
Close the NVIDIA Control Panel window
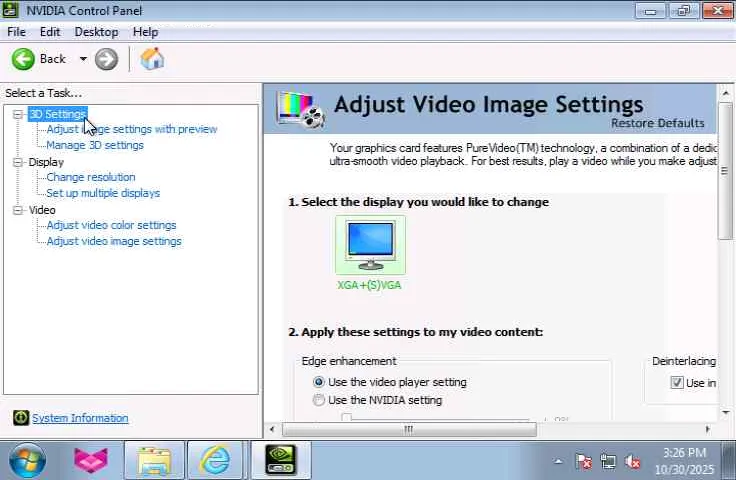718,11
